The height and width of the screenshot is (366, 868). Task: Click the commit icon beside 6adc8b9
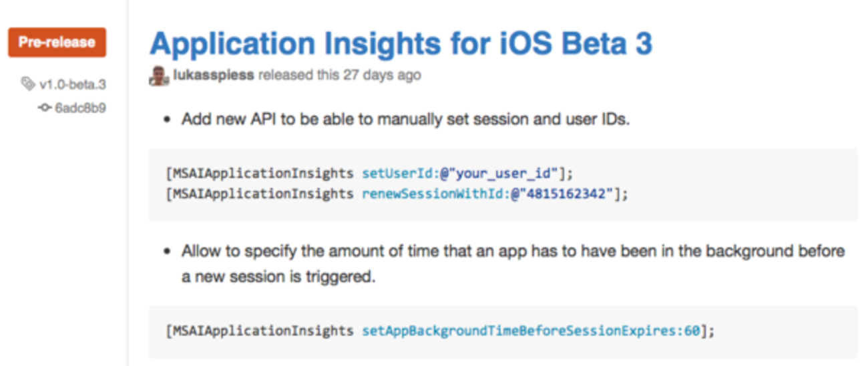click(x=45, y=108)
